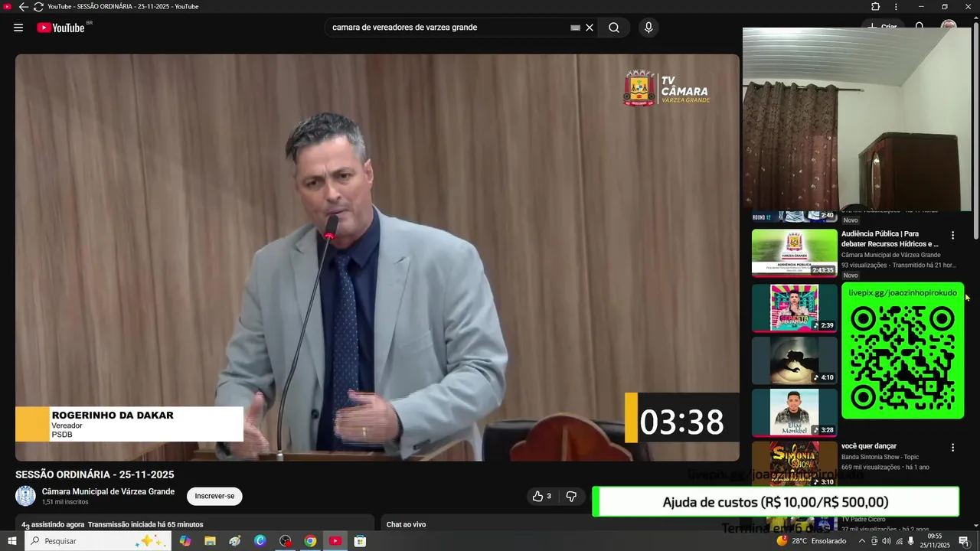Click the Novo badge under Audiência Pública
The height and width of the screenshot is (551, 980).
pos(851,275)
